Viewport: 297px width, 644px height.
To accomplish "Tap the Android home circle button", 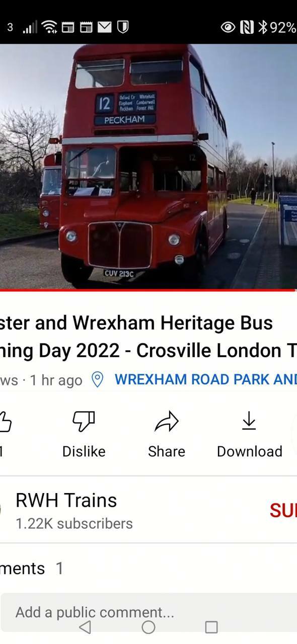I will coord(148,627).
